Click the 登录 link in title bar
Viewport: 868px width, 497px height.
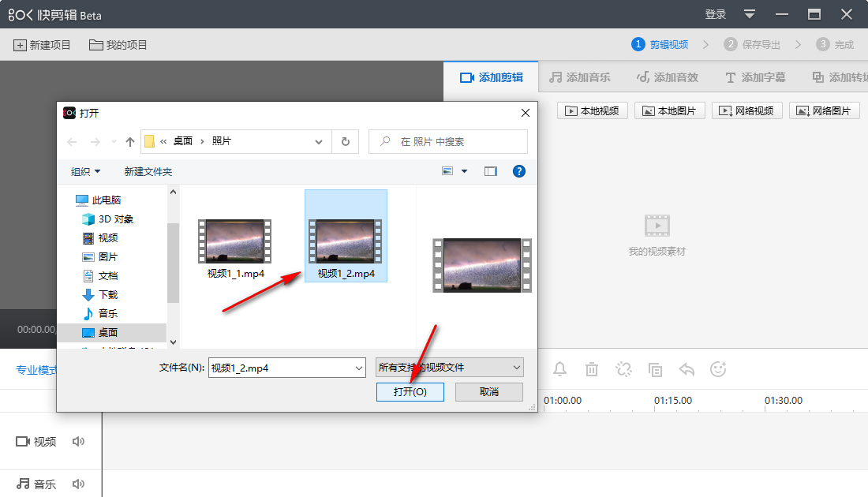point(715,14)
